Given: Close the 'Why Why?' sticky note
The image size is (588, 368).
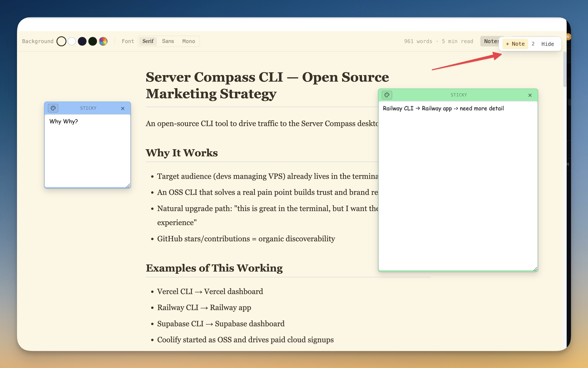Looking at the screenshot, I should 123,108.
